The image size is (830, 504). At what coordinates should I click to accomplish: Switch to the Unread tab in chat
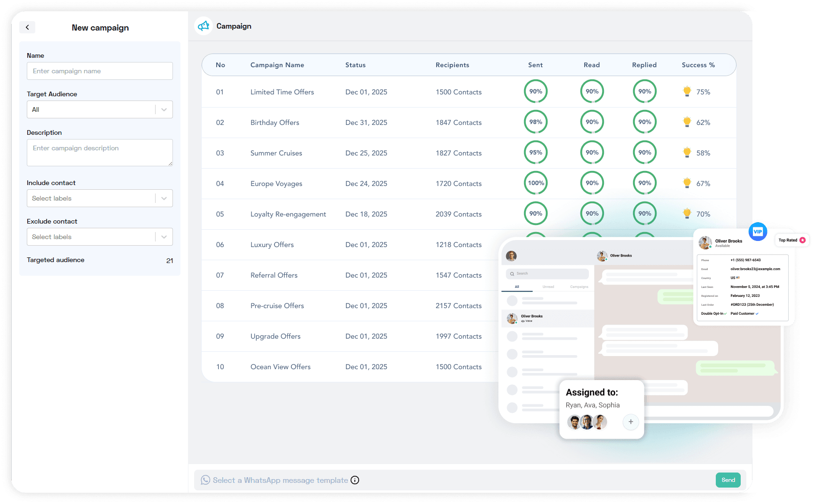(548, 287)
